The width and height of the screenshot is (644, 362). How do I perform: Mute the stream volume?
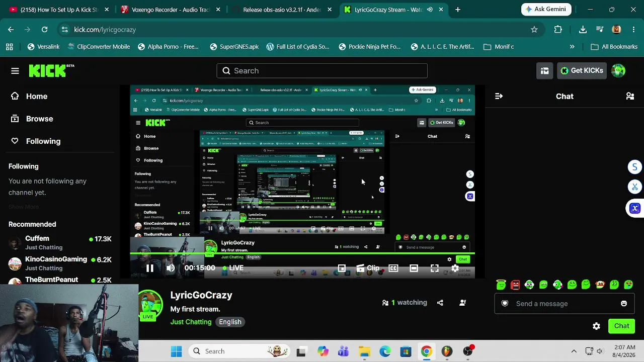click(x=171, y=268)
